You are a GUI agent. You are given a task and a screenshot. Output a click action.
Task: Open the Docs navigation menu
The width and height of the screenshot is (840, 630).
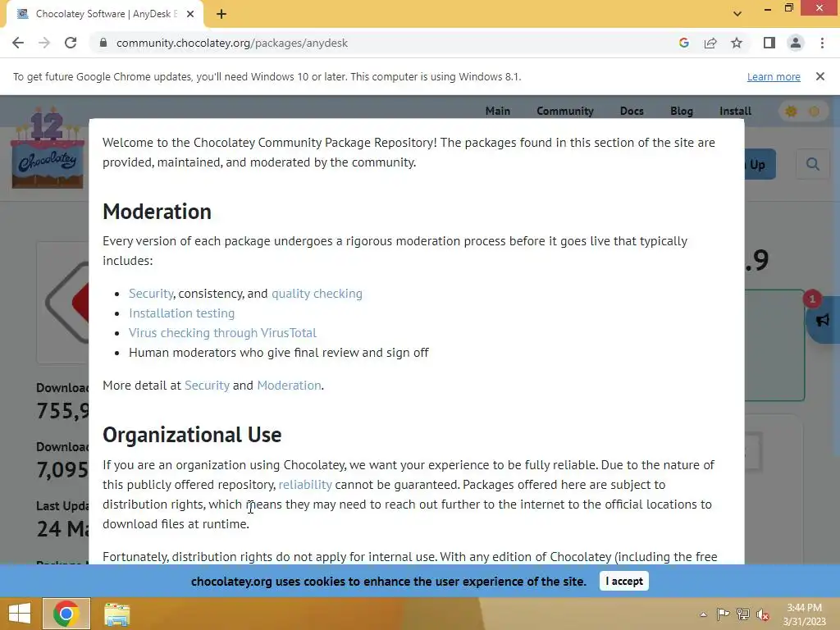(x=632, y=111)
